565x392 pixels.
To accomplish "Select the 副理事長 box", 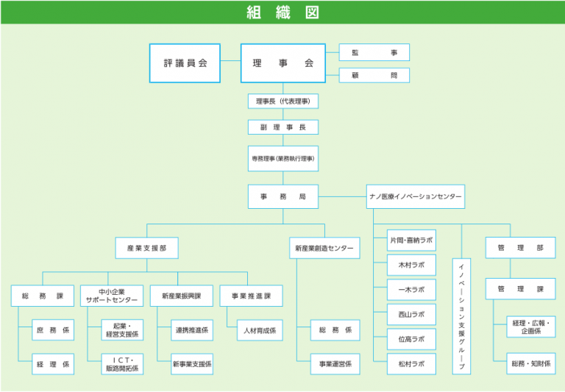I will click(283, 127).
